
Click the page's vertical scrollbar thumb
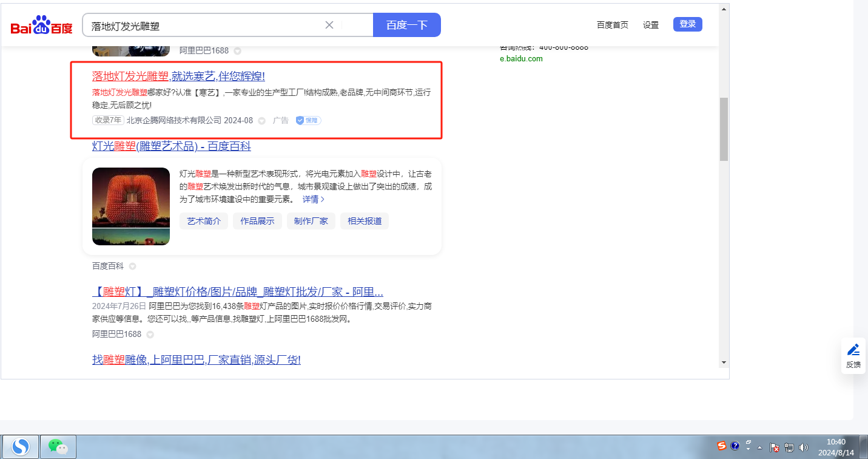(x=723, y=129)
